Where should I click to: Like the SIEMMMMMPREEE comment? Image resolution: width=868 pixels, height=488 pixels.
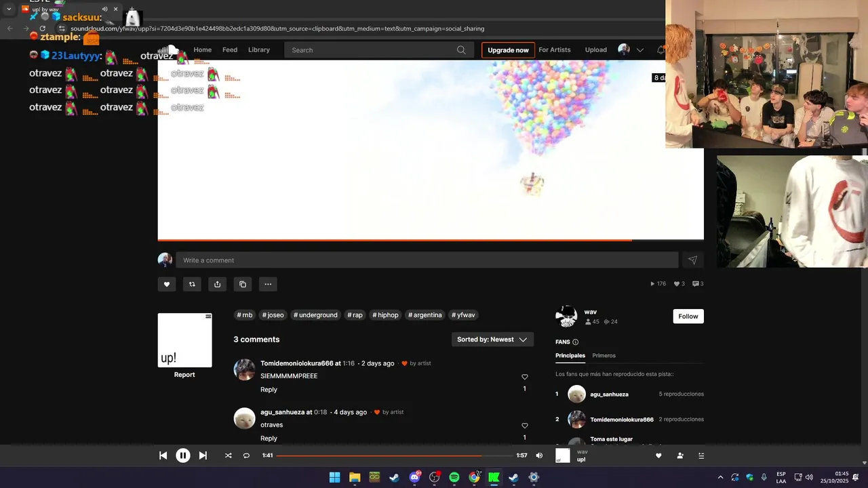click(x=524, y=377)
